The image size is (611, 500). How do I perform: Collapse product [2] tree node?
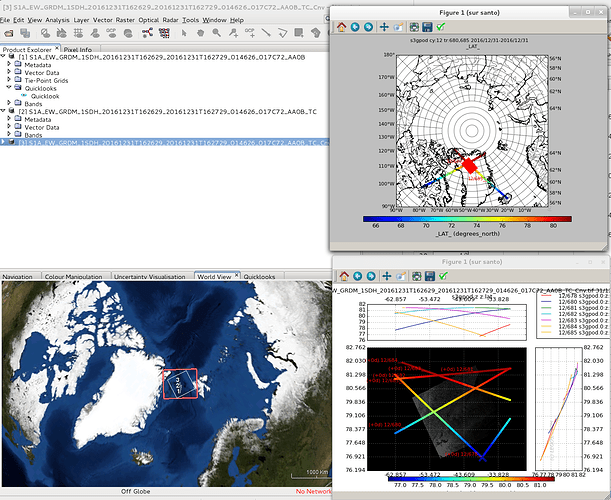point(3,111)
